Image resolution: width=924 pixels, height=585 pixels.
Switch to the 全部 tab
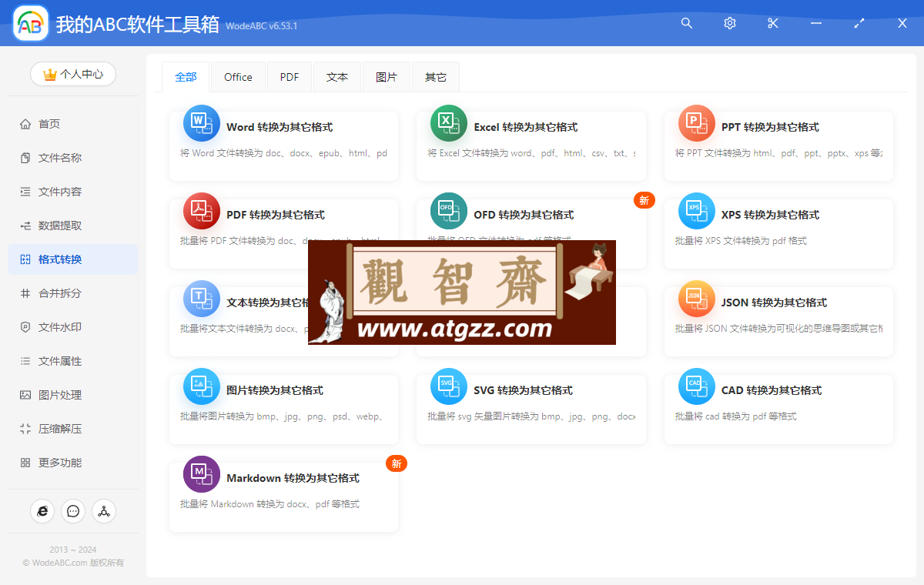186,77
